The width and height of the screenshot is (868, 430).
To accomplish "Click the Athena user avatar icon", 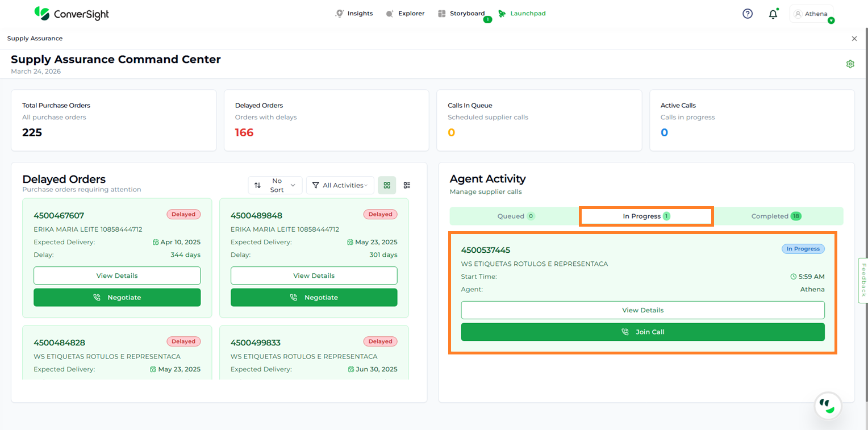I will point(798,14).
